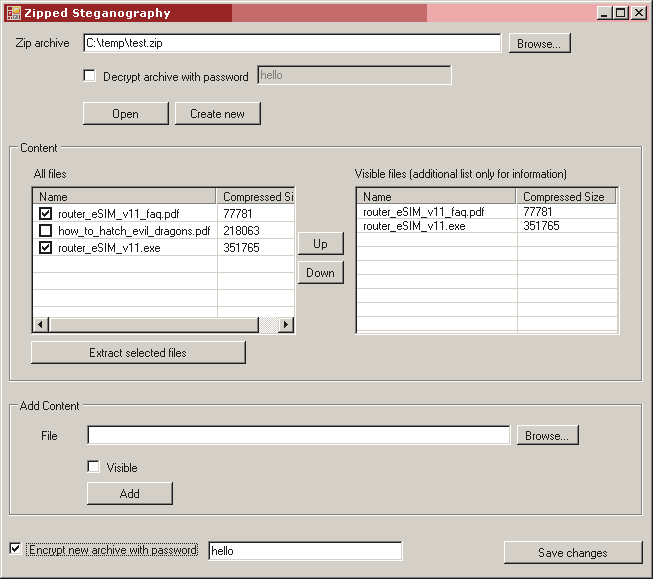
Task: Uncheck router_eSIM_v11_faq.pdf in All files
Action: [45, 214]
